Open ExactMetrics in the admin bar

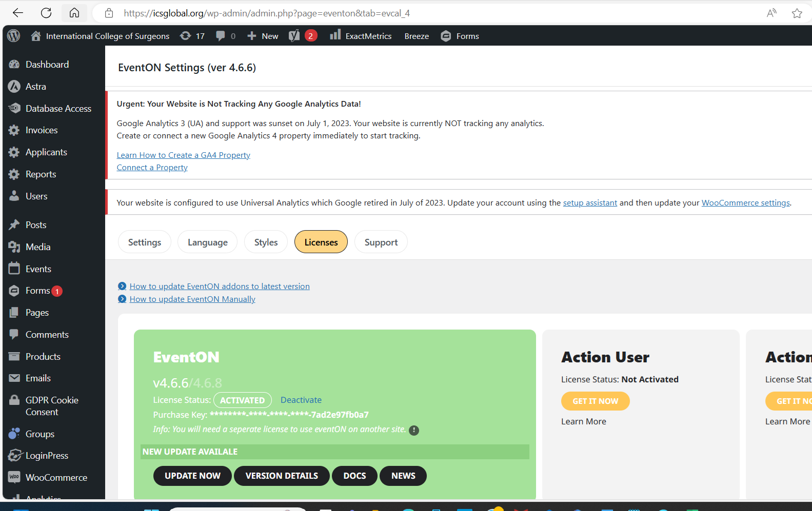pos(361,36)
